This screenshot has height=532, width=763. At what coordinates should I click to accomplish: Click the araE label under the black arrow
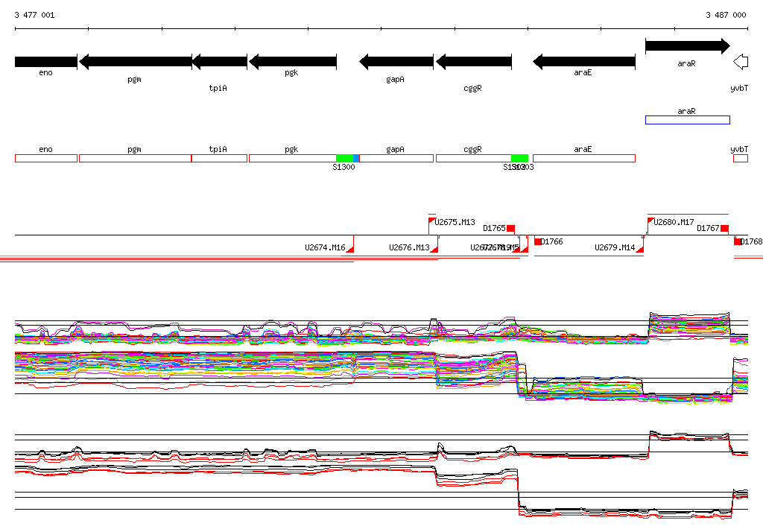point(583,72)
